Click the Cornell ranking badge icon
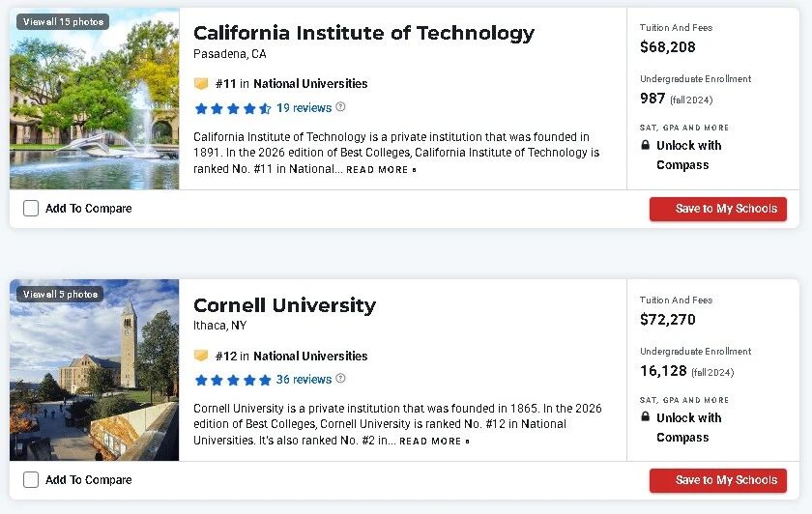The image size is (812, 514). [x=201, y=356]
